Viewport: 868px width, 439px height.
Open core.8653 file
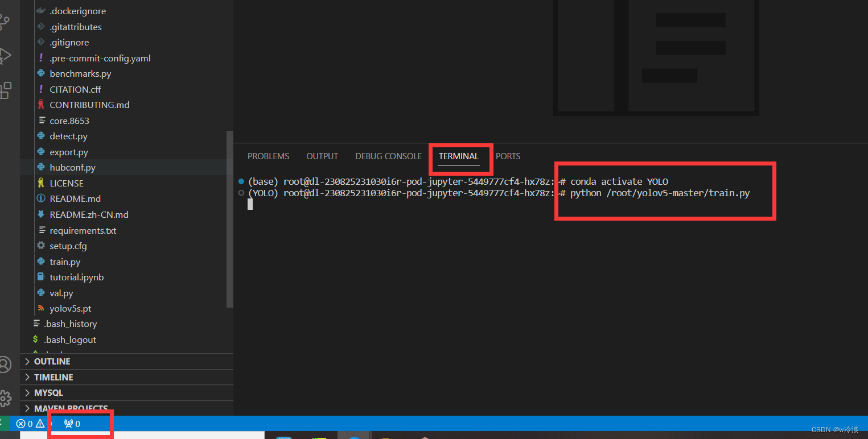pos(69,121)
